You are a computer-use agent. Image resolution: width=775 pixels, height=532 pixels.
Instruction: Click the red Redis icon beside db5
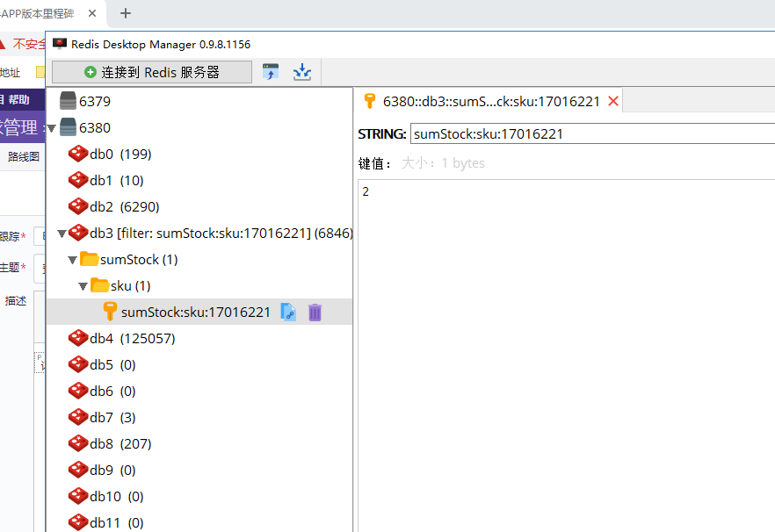(x=78, y=364)
